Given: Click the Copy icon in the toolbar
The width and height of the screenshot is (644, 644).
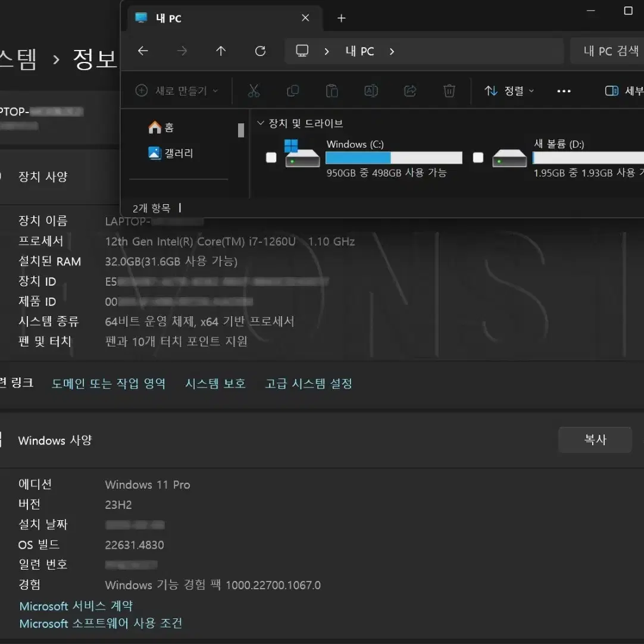Looking at the screenshot, I should pos(292,90).
